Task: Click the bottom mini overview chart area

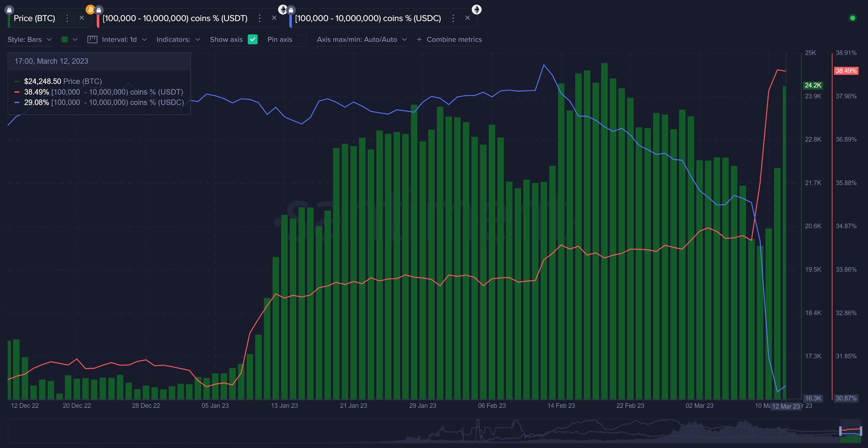Action: coord(435,431)
